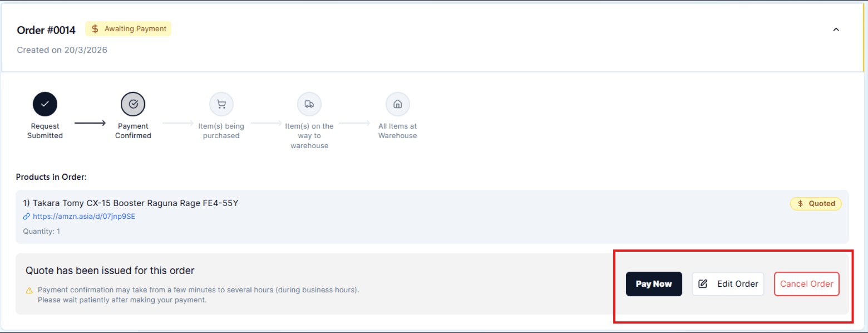Click the 'Quote has been issued' heading
This screenshot has width=868, height=333.
tap(110, 271)
